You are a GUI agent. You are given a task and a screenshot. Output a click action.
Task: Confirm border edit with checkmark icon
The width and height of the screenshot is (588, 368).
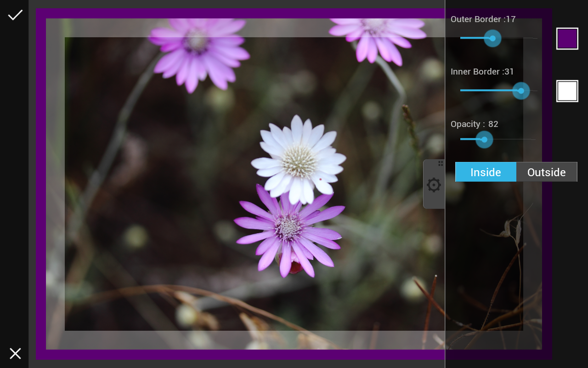[x=15, y=15]
